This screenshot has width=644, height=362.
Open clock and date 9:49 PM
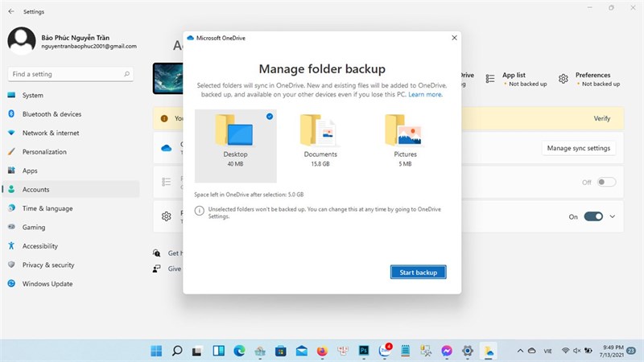612,351
